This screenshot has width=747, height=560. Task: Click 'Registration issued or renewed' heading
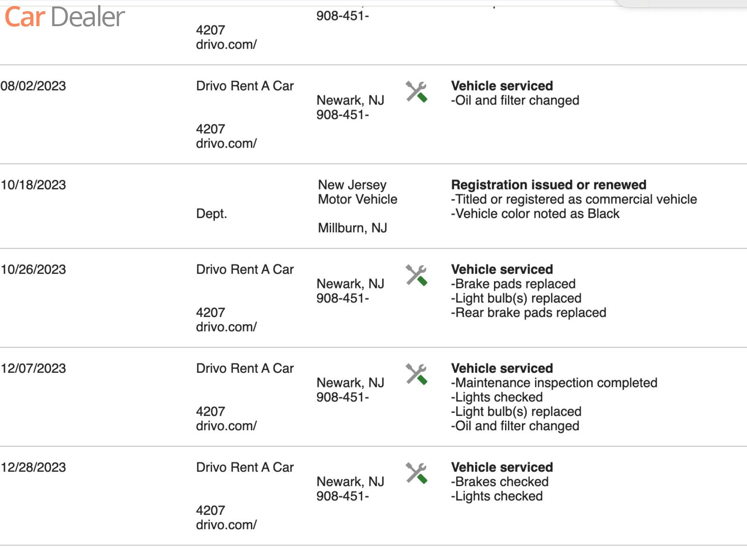point(549,185)
